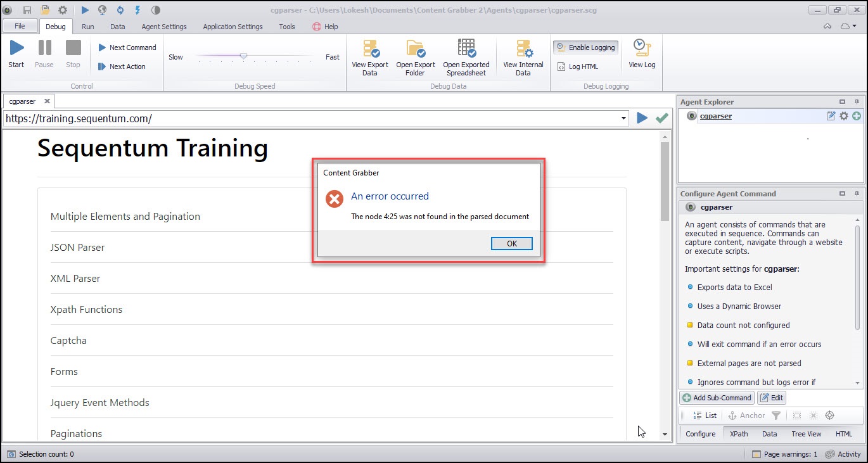Open the cloud dropdown in title area
The image size is (868, 463).
click(x=848, y=27)
